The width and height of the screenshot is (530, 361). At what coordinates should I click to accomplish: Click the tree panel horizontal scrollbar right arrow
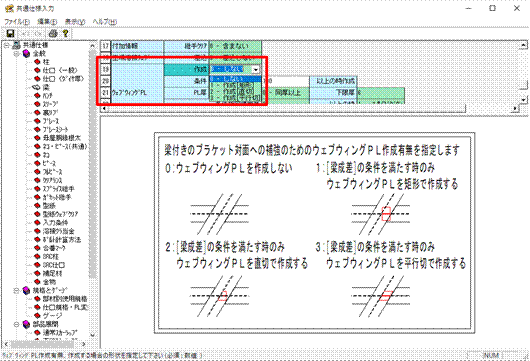(x=84, y=344)
